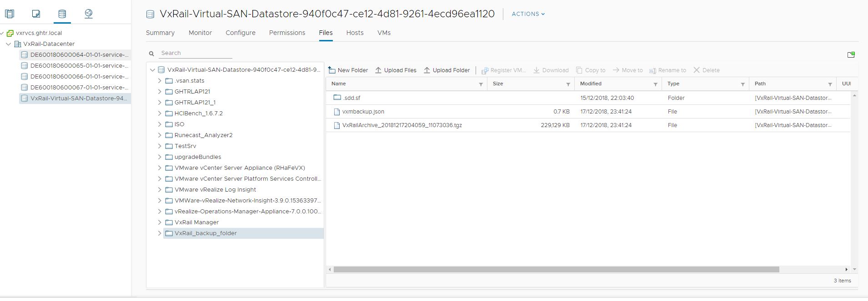Click the ISO folder icon in the tree
Image resolution: width=868 pixels, height=301 pixels.
[x=169, y=124]
